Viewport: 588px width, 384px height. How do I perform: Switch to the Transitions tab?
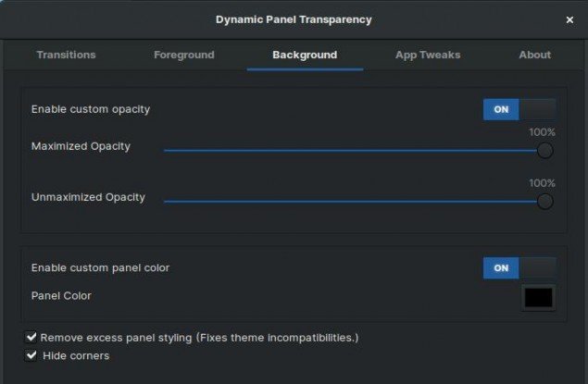66,55
